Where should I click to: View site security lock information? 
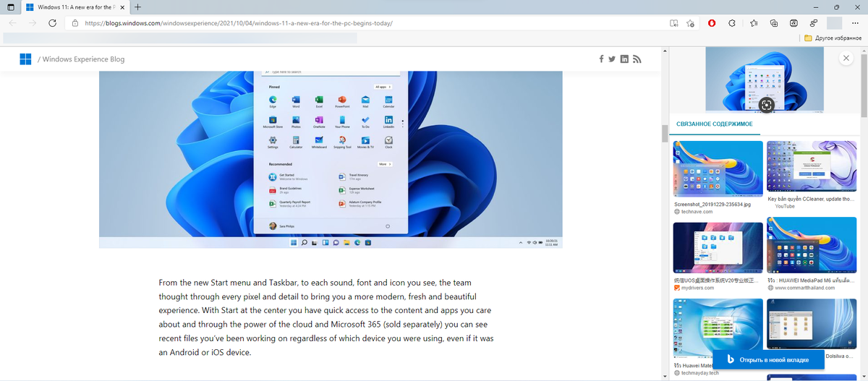point(76,23)
